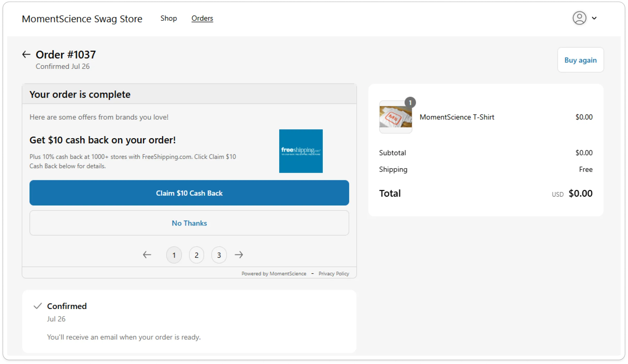Click the 'Confirmed Jul 26' subtitle under the order number
The image size is (628, 364).
[63, 66]
